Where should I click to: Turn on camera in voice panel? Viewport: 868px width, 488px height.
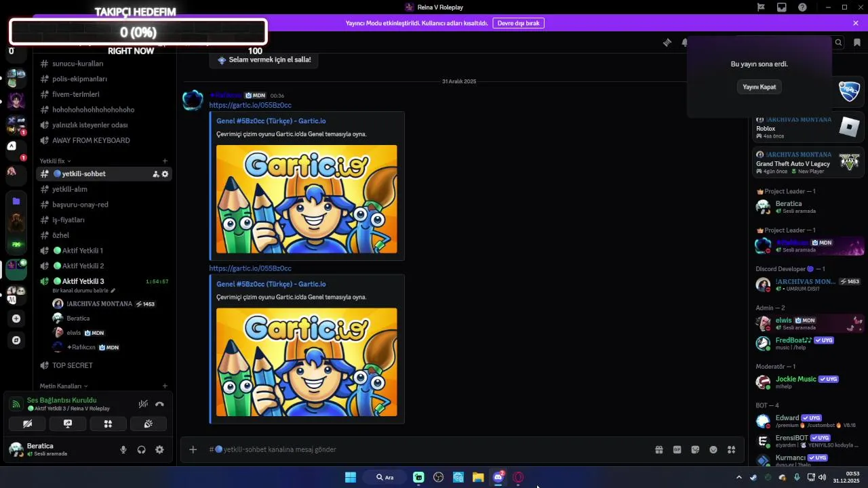(27, 424)
